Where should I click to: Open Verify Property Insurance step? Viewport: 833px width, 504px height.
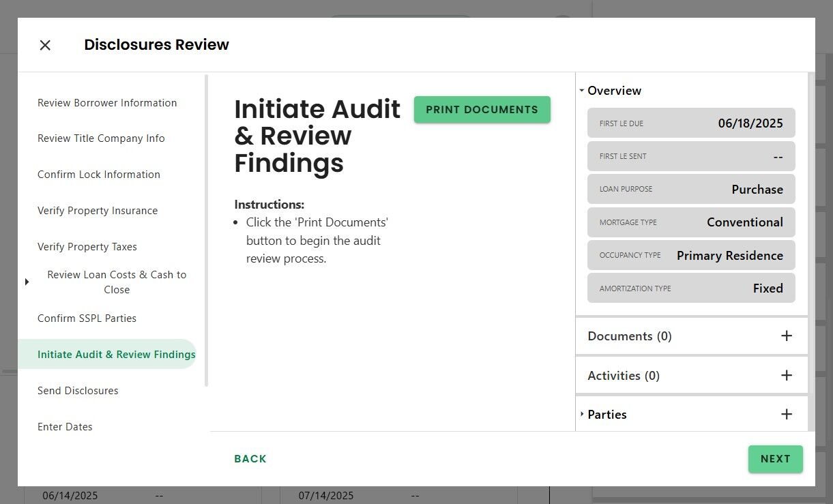(98, 211)
